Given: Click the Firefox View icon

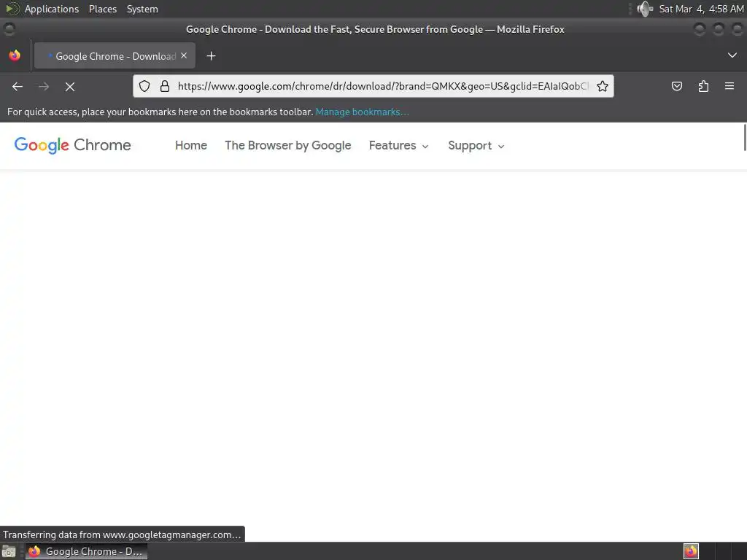Looking at the screenshot, I should [x=15, y=55].
